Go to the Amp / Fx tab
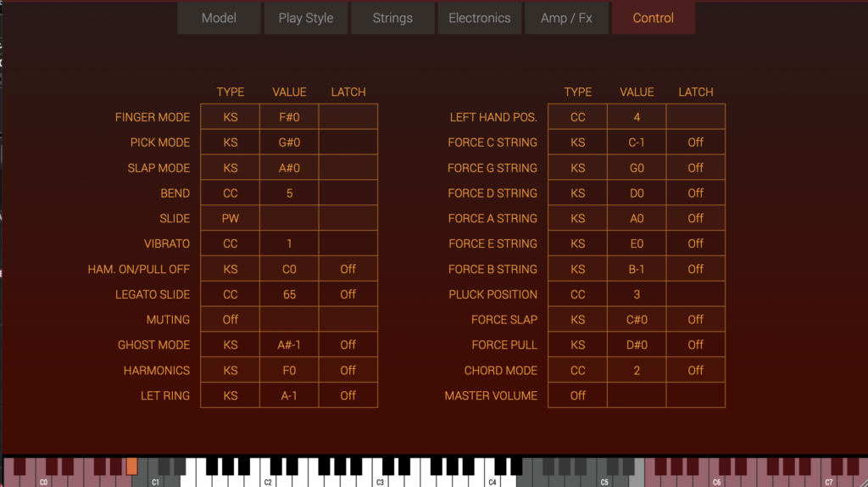Viewport: 868px width, 487px height. click(x=566, y=18)
